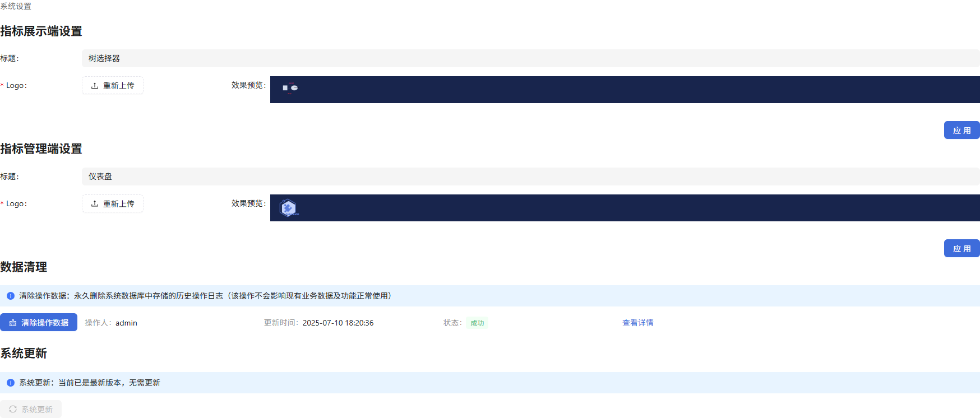Open the 查看详情 link
Viewport: 980px width, 418px height.
tap(637, 323)
